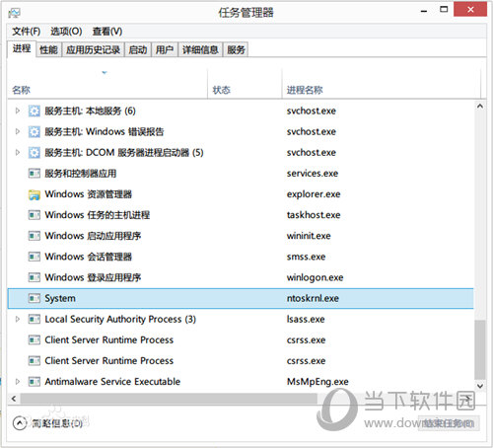Switch to the 进程 tab
The image size is (493, 448).
22,49
